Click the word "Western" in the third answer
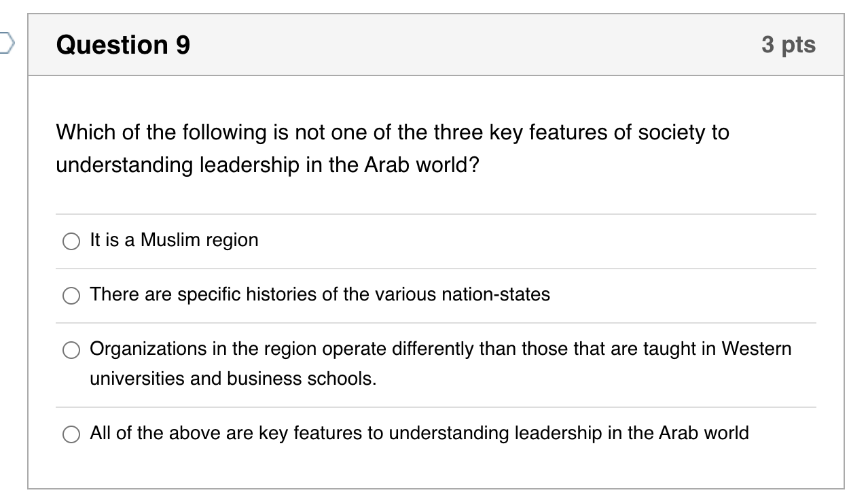This screenshot has height=499, width=868. coord(756,349)
